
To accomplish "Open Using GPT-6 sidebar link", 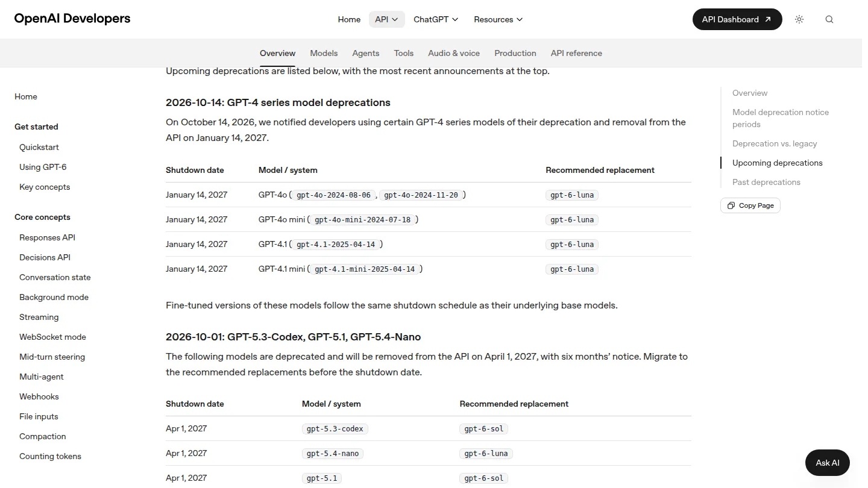I will 43,167.
